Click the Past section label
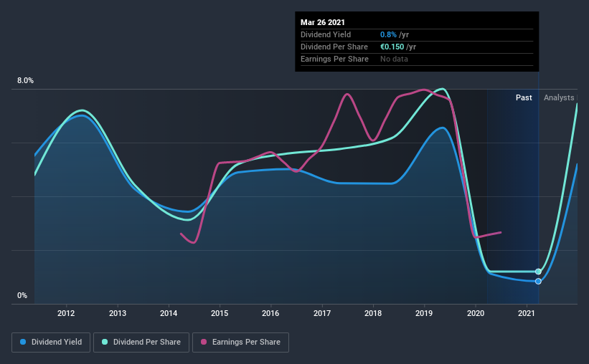Image resolution: width=589 pixels, height=364 pixels. (x=524, y=97)
